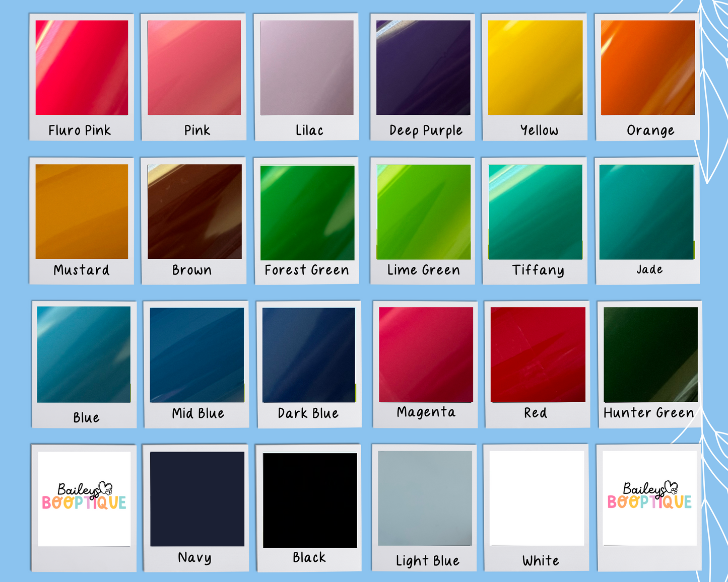Viewport: 728px width, 582px height.
Task: Pick the Lime Green swatch
Action: (424, 212)
